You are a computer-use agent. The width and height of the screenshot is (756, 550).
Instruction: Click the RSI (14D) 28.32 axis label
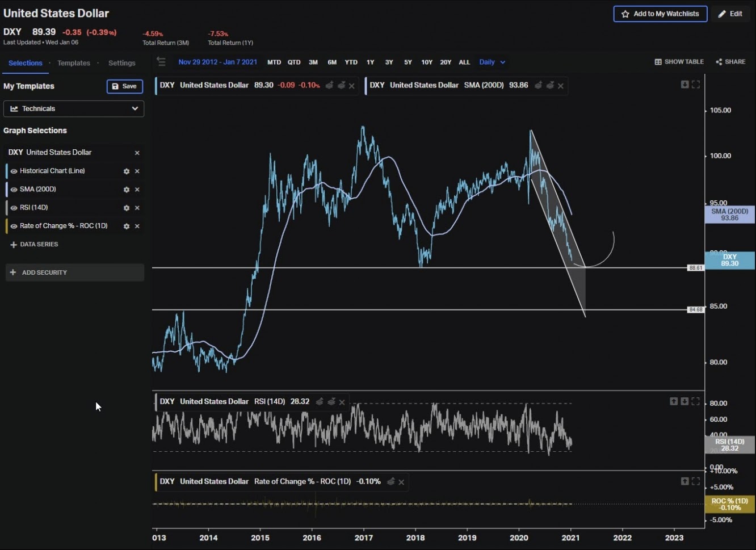point(730,445)
